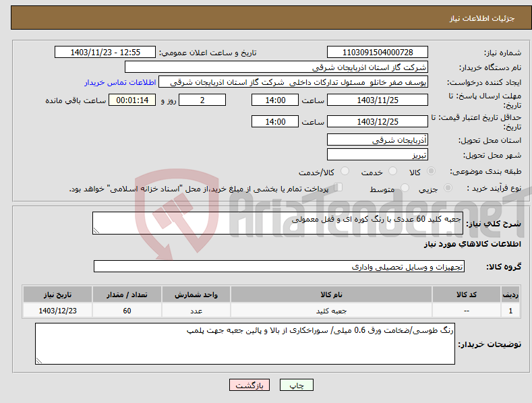Click the response deadline date 1403/11/25
This screenshot has width=532, height=403.
pyautogui.click(x=378, y=100)
